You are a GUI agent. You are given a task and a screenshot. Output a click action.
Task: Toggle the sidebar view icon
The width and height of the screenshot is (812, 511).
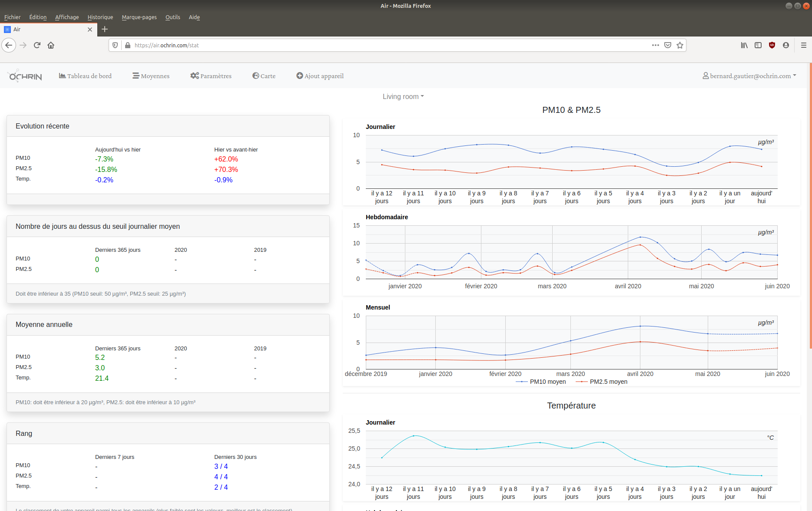758,45
